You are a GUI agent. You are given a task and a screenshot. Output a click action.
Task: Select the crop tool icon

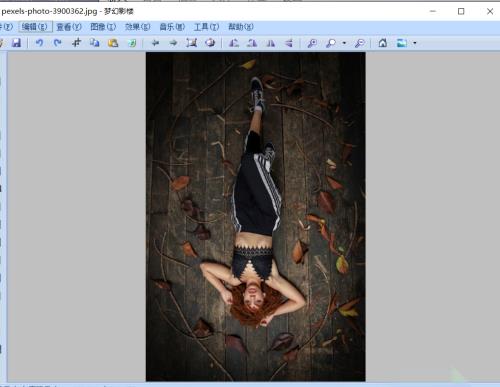coord(77,43)
